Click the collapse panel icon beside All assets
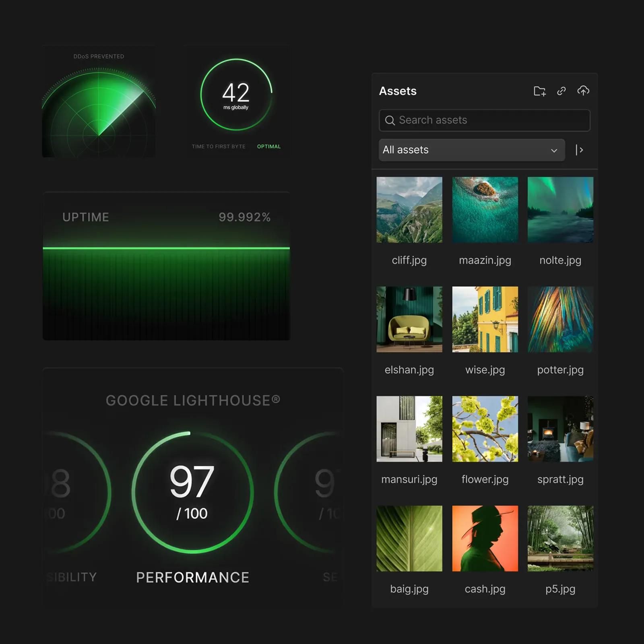The image size is (644, 644). pyautogui.click(x=580, y=150)
